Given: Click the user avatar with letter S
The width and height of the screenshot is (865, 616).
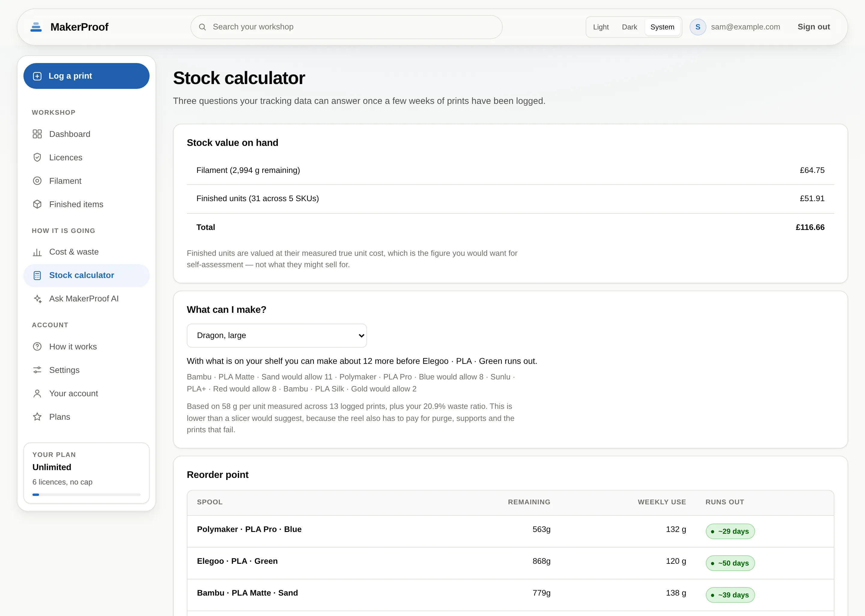Looking at the screenshot, I should 698,27.
